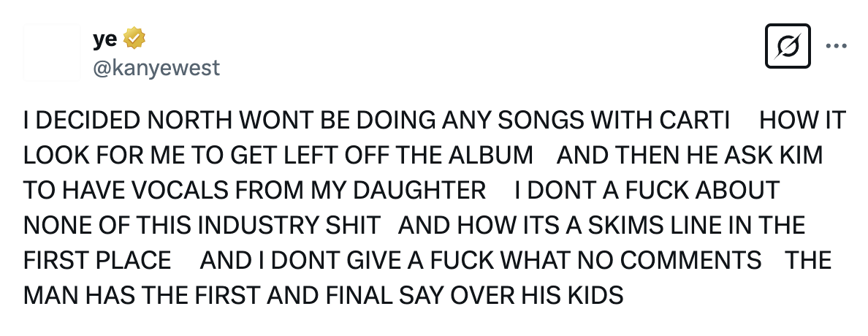Open the profile via display name ye
The height and width of the screenshot is (336, 868).
pyautogui.click(x=104, y=39)
